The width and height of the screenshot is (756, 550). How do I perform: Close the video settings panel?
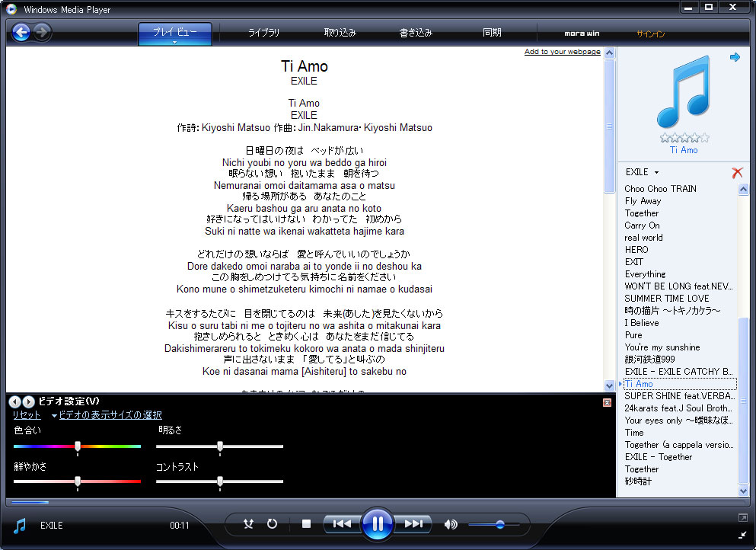point(607,402)
